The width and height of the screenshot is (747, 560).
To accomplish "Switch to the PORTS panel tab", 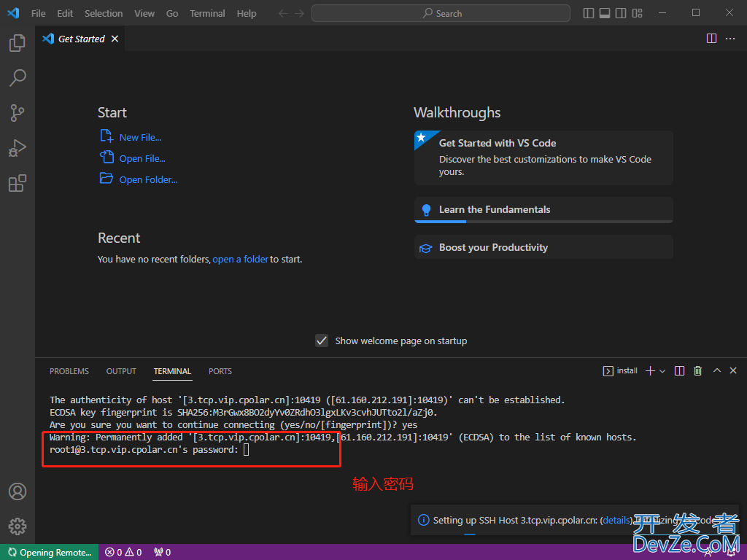I will pos(220,371).
